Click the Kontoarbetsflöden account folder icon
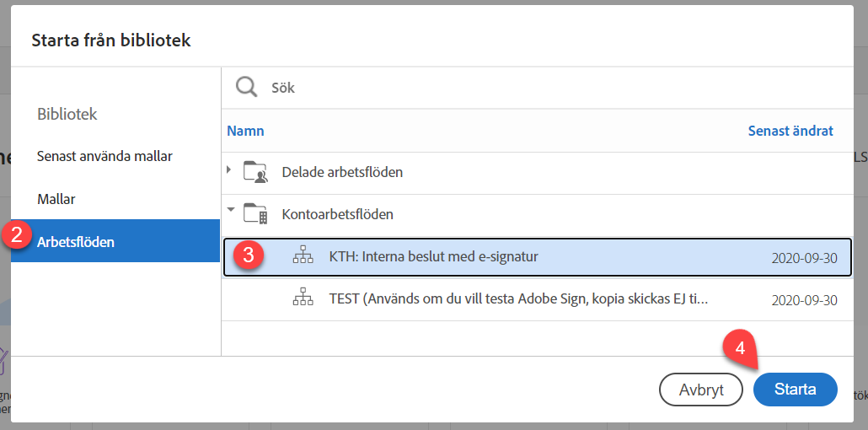The height and width of the screenshot is (430, 868). 255,214
